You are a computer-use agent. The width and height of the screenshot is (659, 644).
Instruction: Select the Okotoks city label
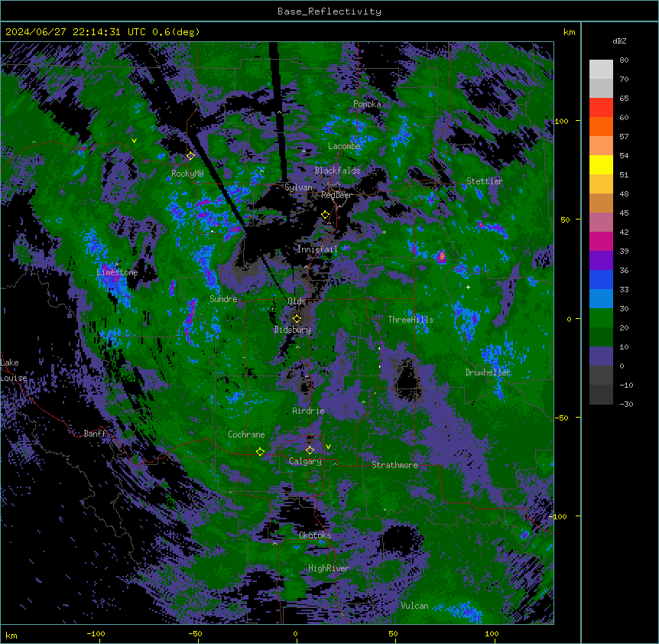(315, 535)
